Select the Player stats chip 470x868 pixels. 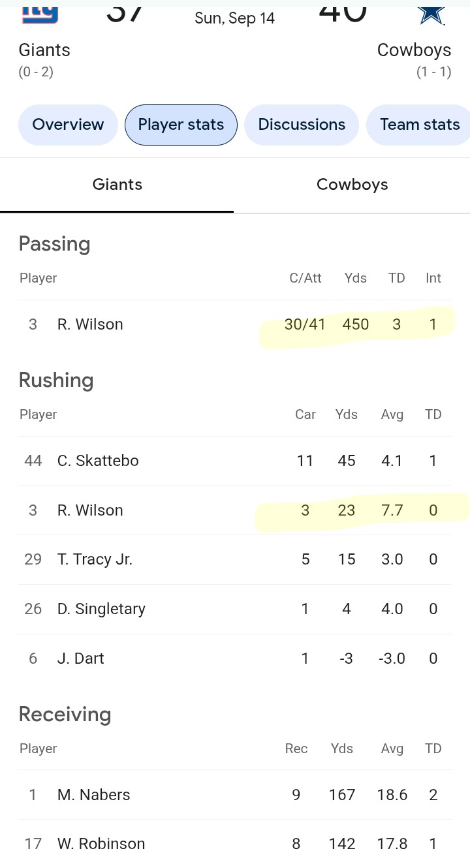[x=181, y=125]
